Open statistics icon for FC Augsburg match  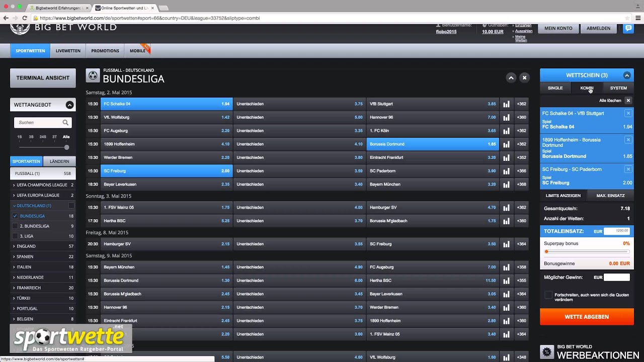click(x=506, y=131)
